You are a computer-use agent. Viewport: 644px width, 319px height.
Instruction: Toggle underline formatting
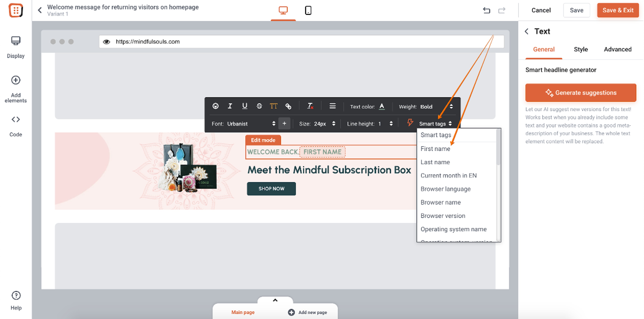point(245,106)
